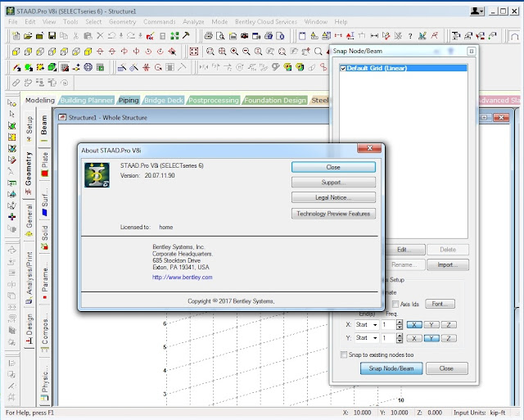
Task: Switch to the Foundation Design tab
Action: point(275,100)
